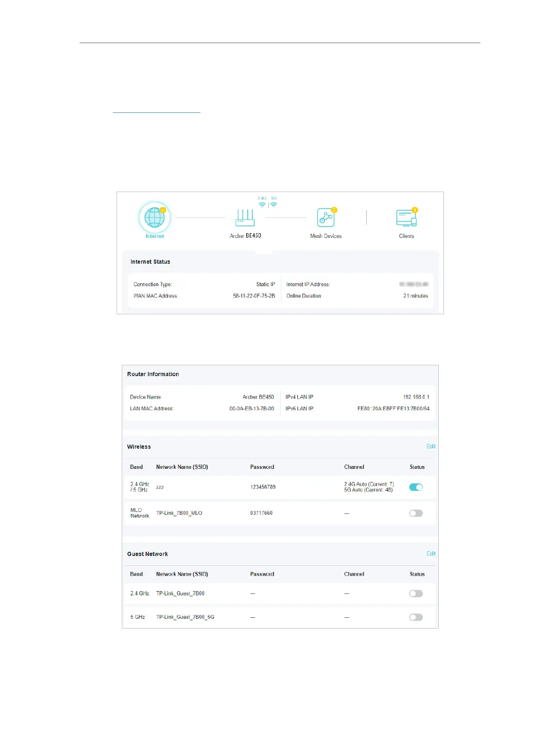560x741 pixels.
Task: Click the TP-Link_7B00_MLO network name
Action: point(179,513)
